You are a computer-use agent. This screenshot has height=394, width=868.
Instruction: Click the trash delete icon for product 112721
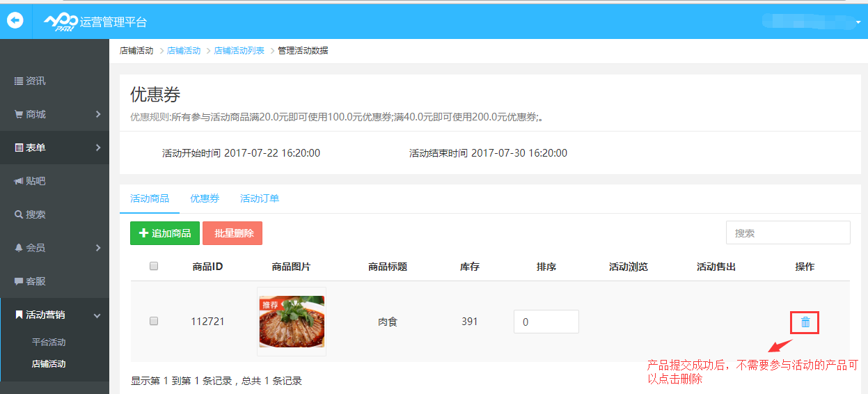tap(805, 322)
